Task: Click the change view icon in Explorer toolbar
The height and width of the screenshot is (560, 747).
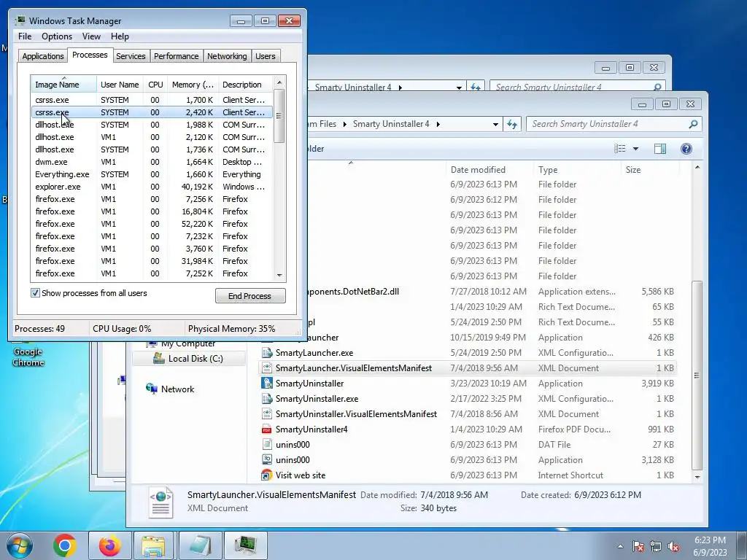Action: point(620,149)
